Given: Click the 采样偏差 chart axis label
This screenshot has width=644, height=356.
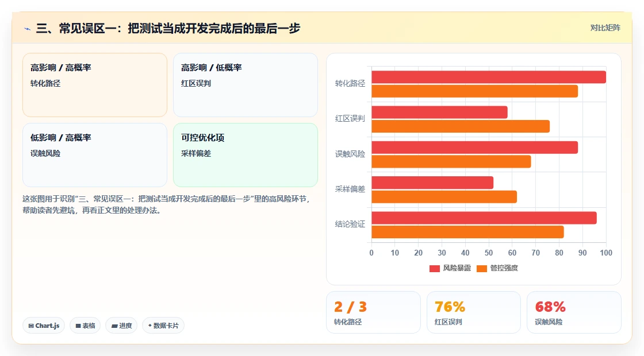Looking at the screenshot, I should [x=350, y=189].
